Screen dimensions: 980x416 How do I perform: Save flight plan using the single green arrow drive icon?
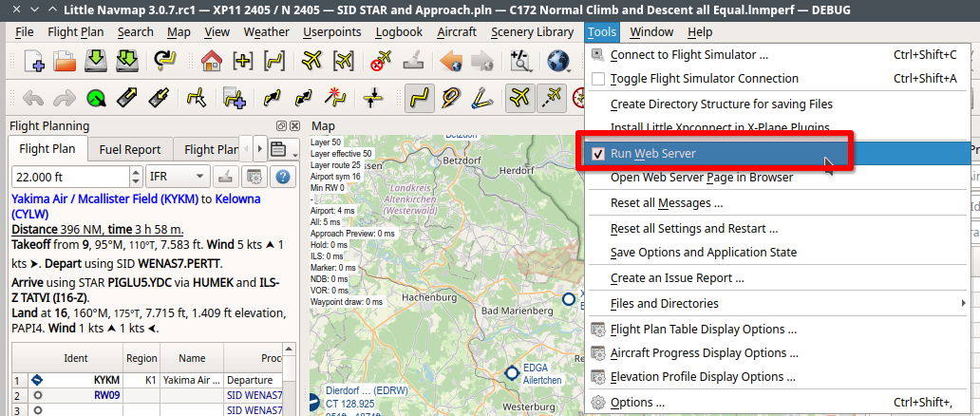pyautogui.click(x=95, y=62)
